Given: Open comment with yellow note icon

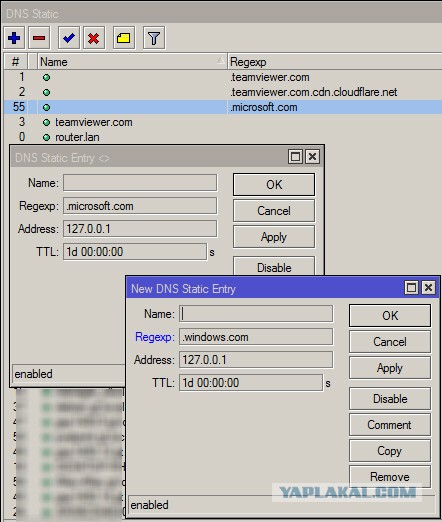Looking at the screenshot, I should (123, 38).
